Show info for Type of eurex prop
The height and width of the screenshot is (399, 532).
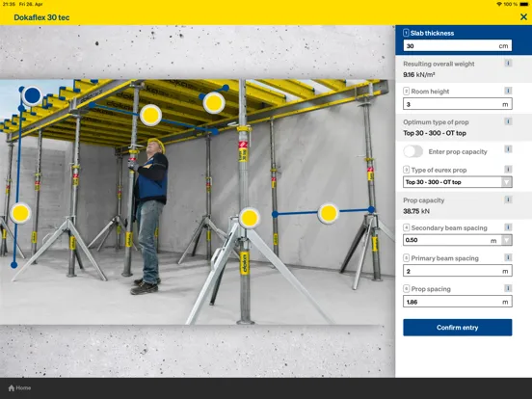tap(508, 169)
